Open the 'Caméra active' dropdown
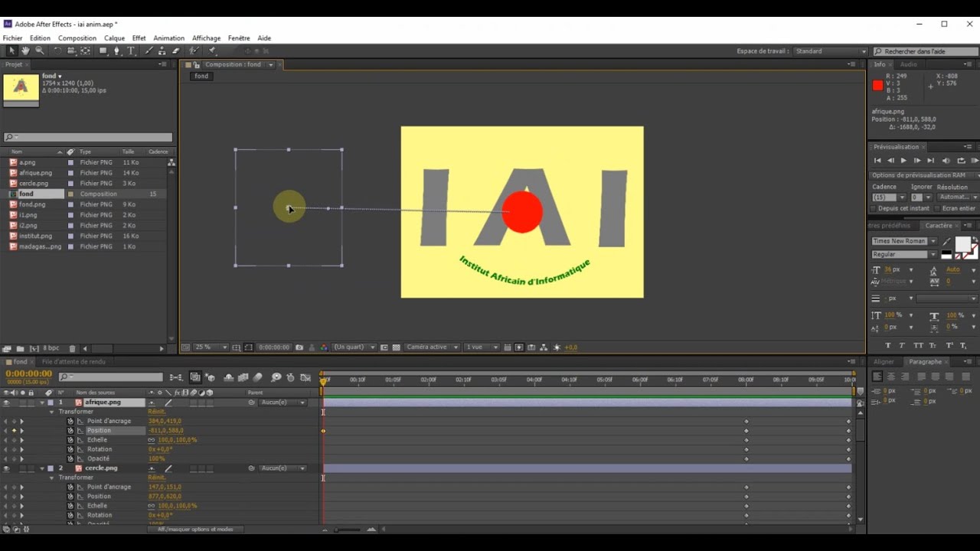This screenshot has width=980, height=551. coord(431,347)
